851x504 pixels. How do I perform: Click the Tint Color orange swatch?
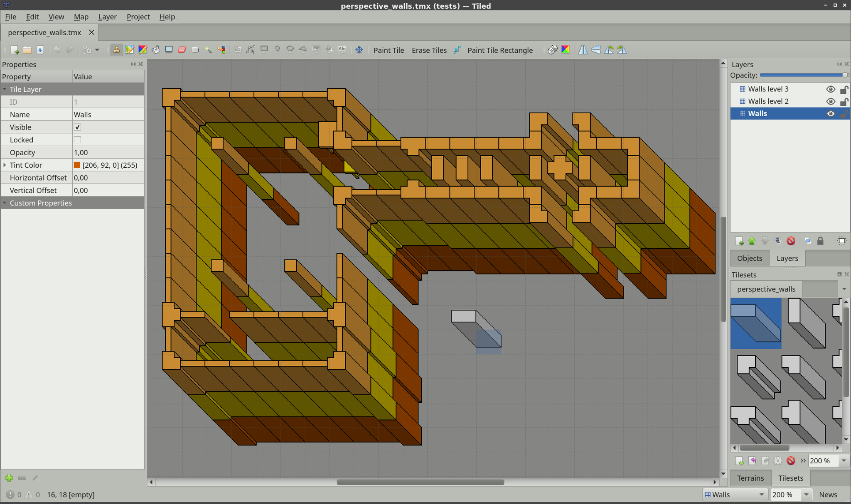[x=77, y=165]
